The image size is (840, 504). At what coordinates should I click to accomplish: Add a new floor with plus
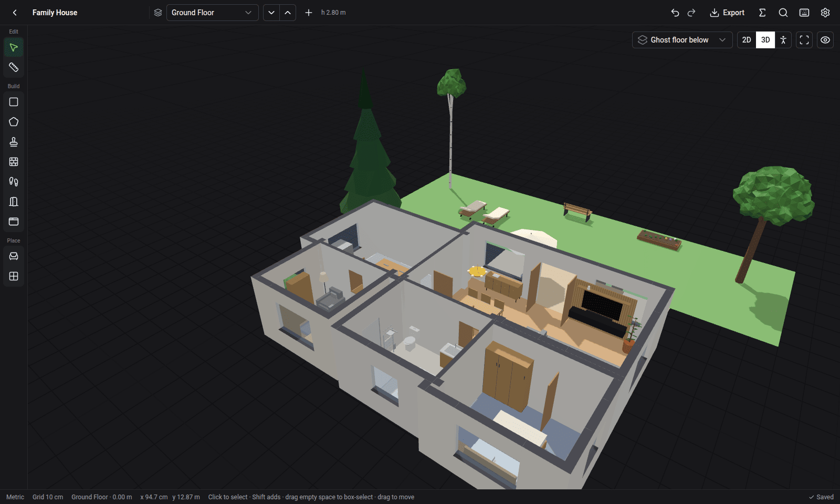click(309, 13)
